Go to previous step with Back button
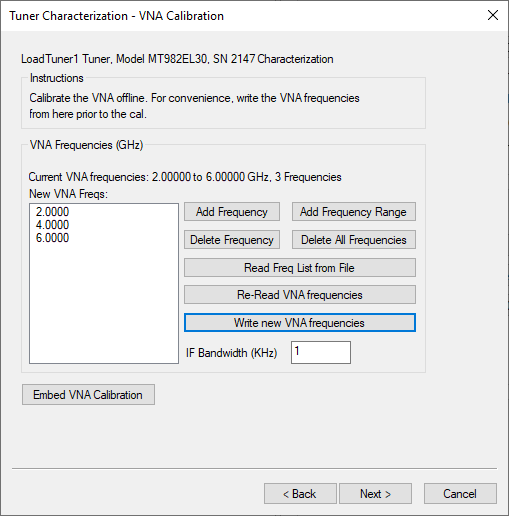Image resolution: width=509 pixels, height=516 pixels. click(x=300, y=494)
